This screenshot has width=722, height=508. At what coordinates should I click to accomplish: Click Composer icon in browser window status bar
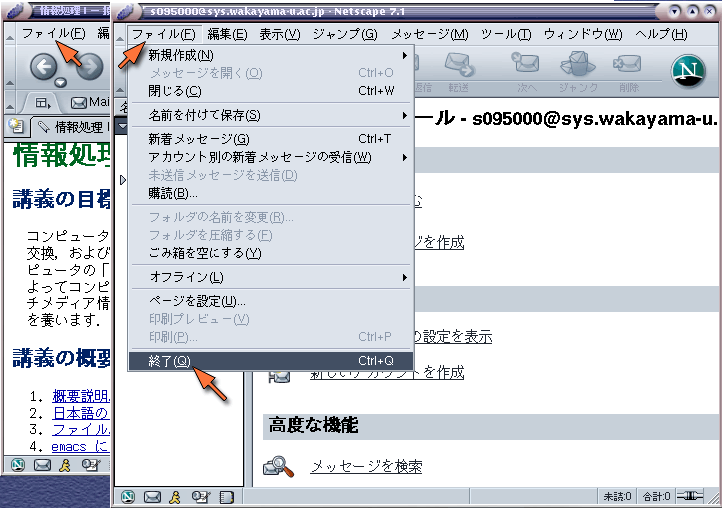(x=91, y=465)
